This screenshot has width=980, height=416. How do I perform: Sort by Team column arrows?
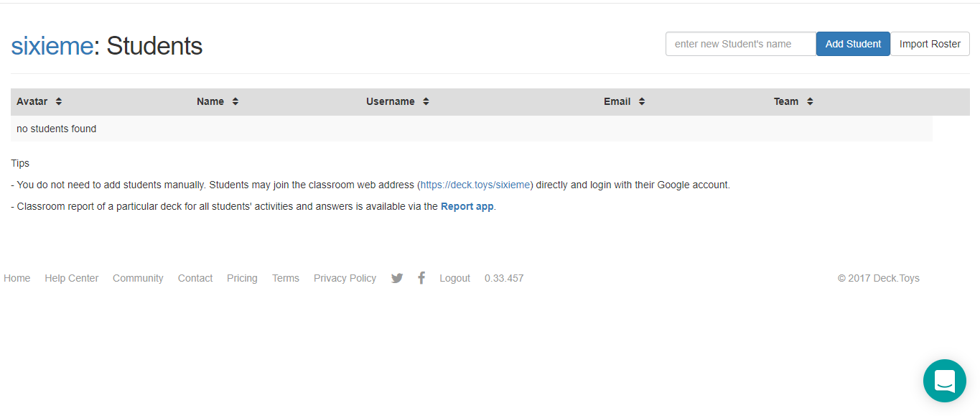pyautogui.click(x=810, y=101)
